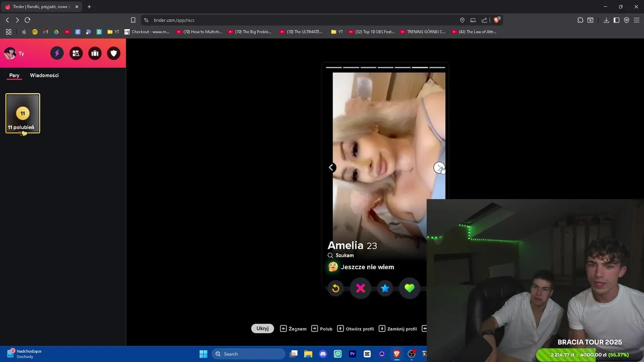644x362 pixels.
Task: Show the previous photo with left arrow
Action: (332, 167)
